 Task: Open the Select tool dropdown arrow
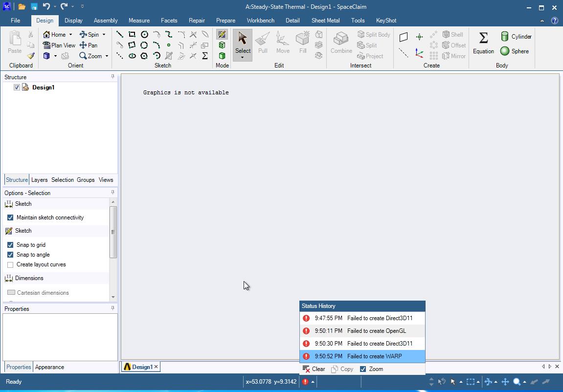coord(242,58)
